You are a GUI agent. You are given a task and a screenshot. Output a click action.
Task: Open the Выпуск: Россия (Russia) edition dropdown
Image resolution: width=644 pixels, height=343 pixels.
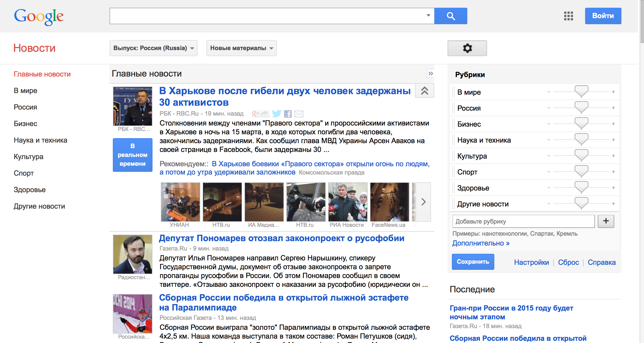(x=154, y=48)
